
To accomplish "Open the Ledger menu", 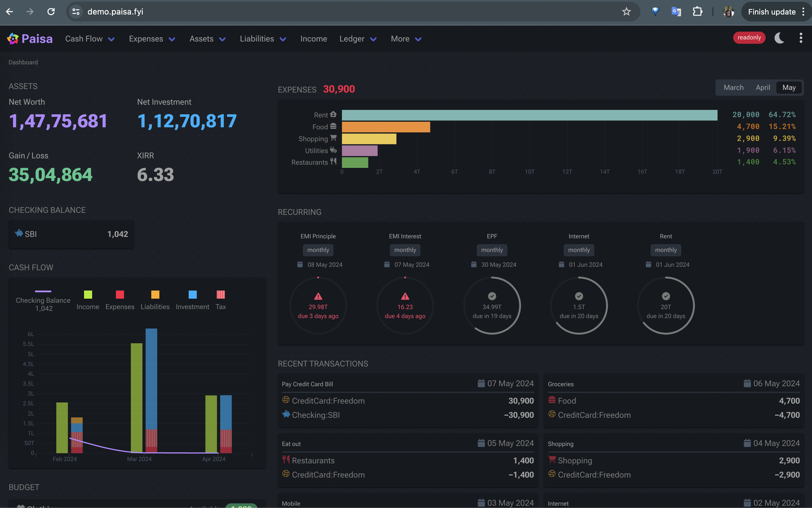I will (x=357, y=39).
